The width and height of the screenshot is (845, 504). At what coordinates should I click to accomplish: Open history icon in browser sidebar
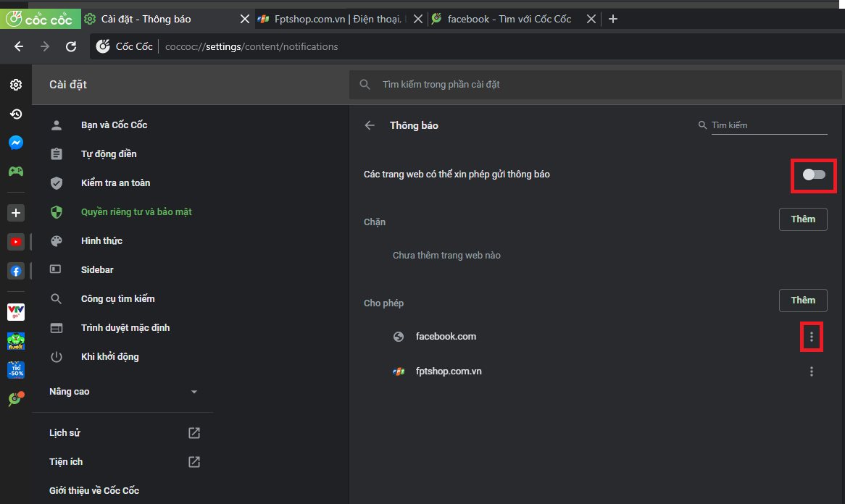[16, 114]
